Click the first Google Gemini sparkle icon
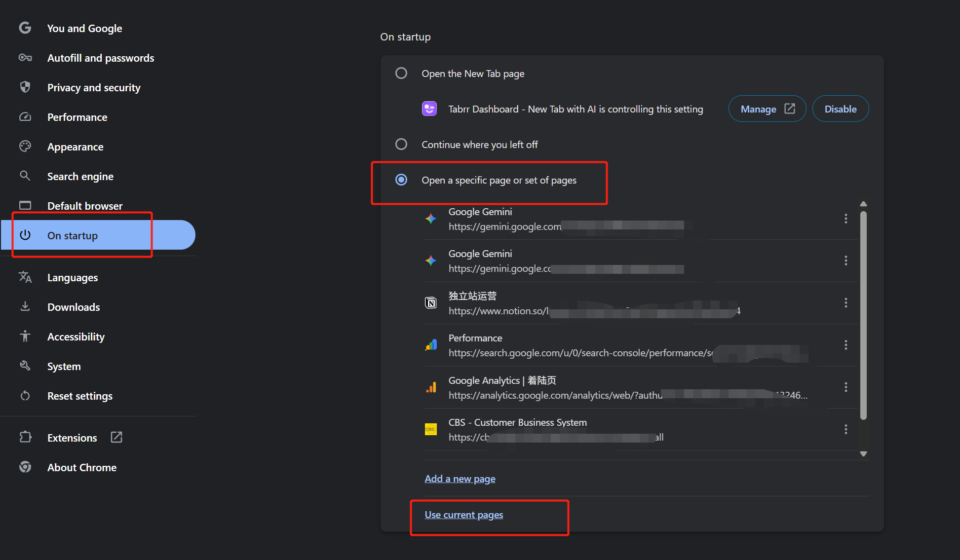Image resolution: width=960 pixels, height=560 pixels. coord(431,219)
